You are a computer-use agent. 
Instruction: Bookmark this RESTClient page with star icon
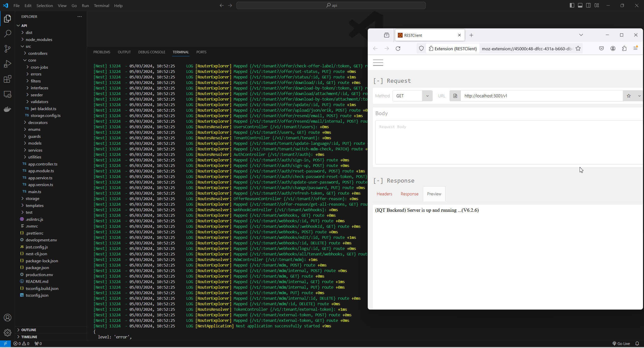[578, 49]
